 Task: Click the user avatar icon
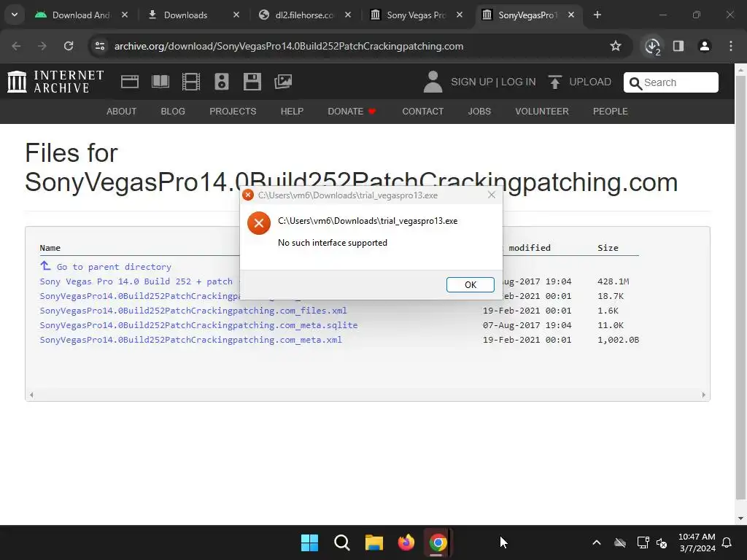433,82
